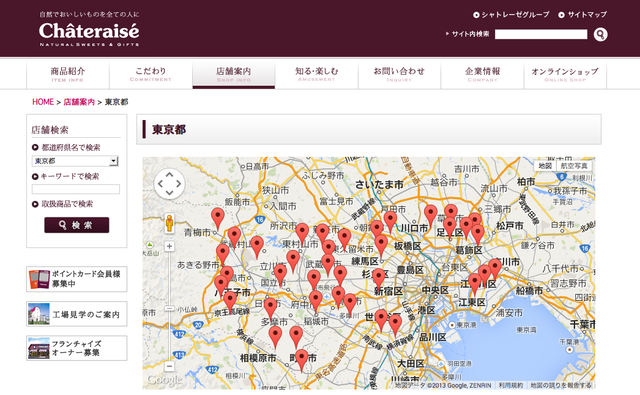Open the 企業情報 tab

[x=482, y=74]
